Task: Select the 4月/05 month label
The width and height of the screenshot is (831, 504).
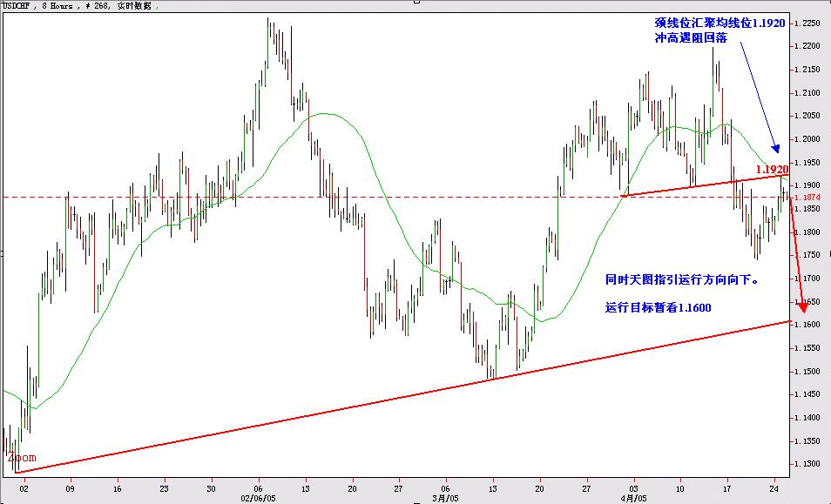Action: pyautogui.click(x=633, y=498)
